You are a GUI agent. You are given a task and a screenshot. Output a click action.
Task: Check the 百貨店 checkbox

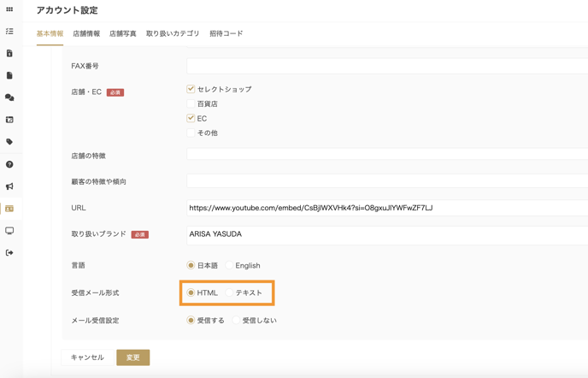191,103
